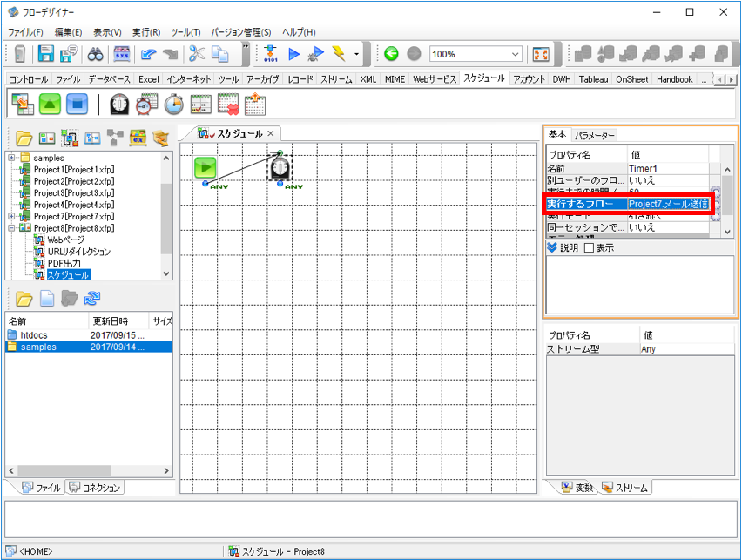742x560 pixels.
Task: Click the green back arrow icon
Action: pyautogui.click(x=391, y=54)
